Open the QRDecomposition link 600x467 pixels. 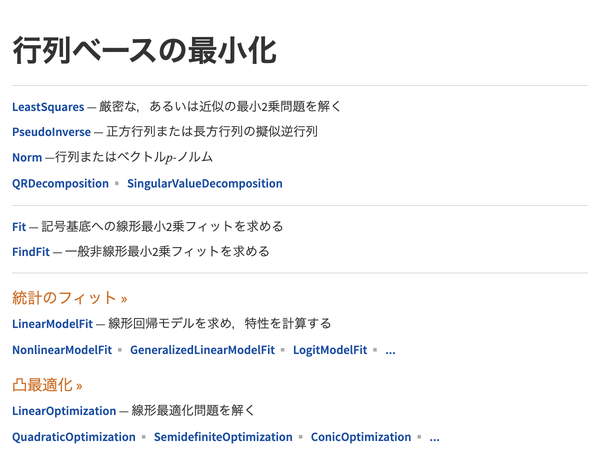tap(60, 184)
